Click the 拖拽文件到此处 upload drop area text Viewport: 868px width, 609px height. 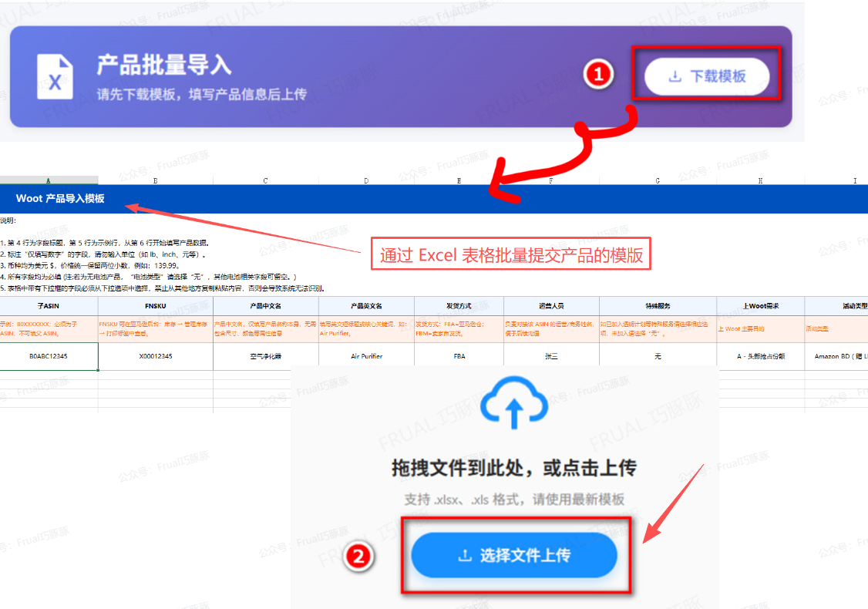514,468
